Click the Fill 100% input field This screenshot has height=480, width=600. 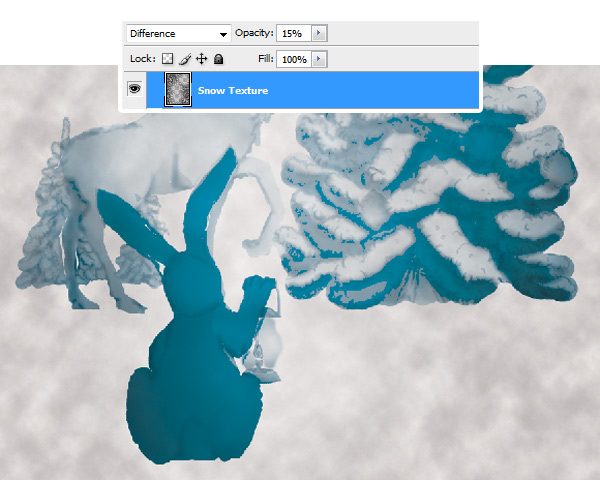pos(294,59)
